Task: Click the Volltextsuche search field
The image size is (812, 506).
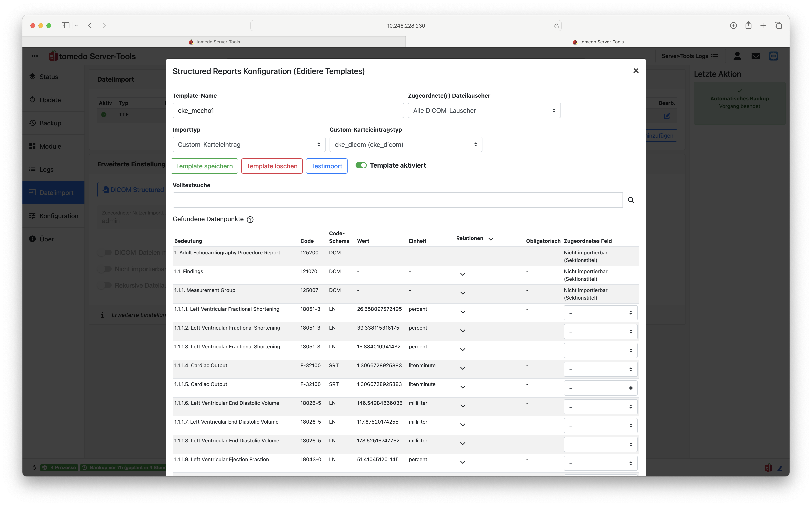Action: [397, 200]
